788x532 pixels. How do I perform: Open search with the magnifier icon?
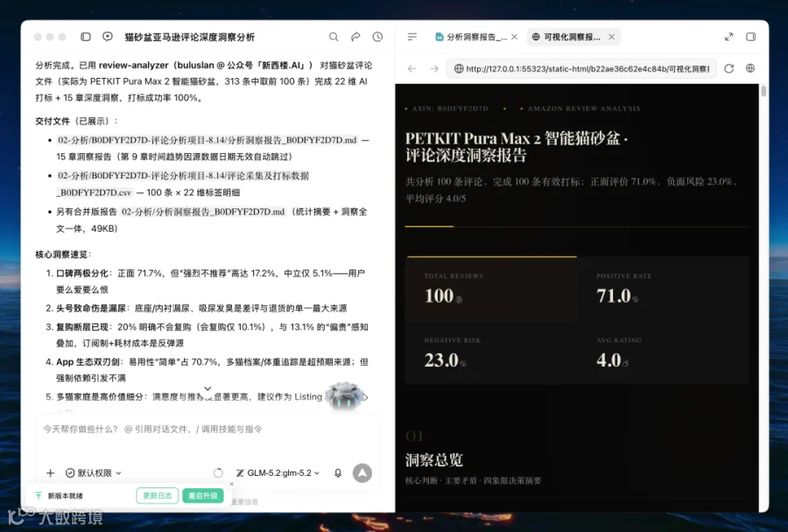click(334, 37)
